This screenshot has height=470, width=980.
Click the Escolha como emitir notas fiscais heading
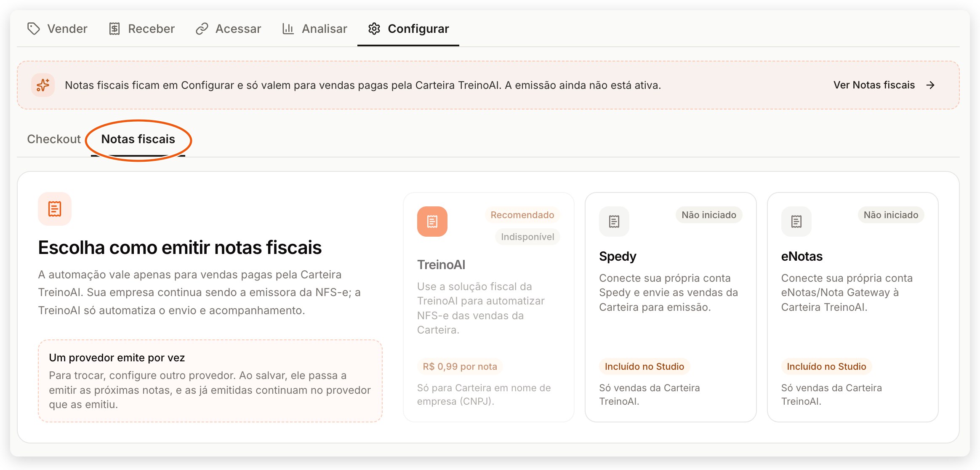180,248
